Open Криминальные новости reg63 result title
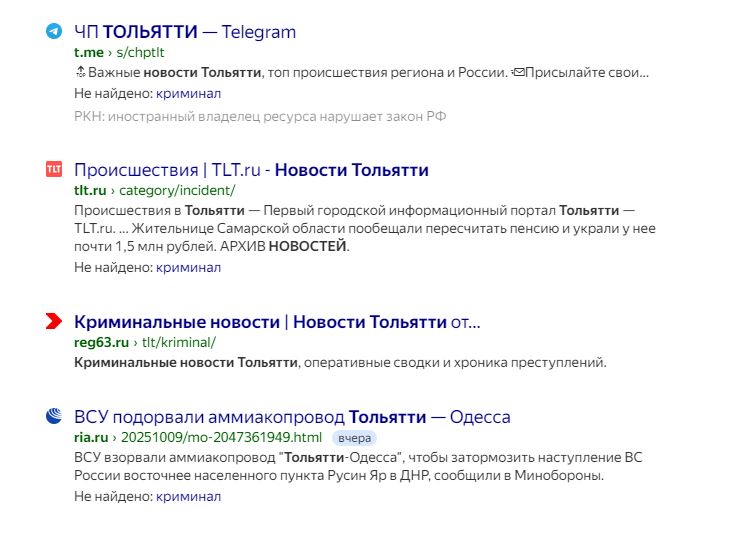Viewport: 743px width, 540px height. click(x=277, y=322)
